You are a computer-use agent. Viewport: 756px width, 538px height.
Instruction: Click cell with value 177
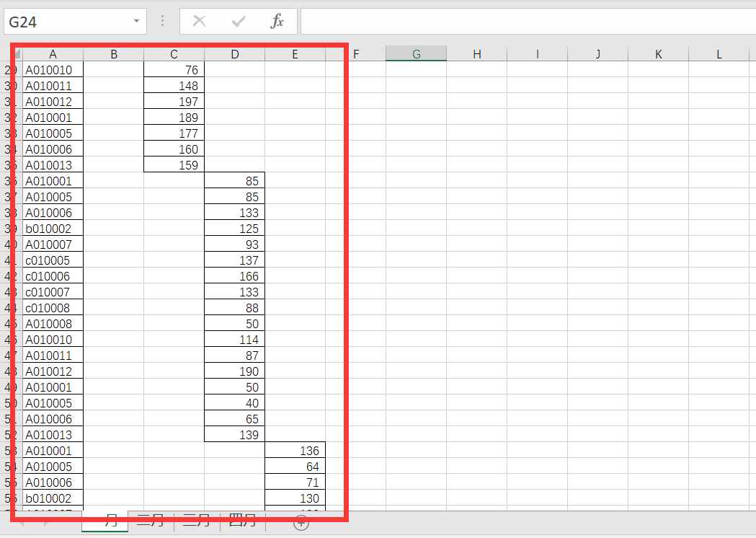tap(174, 133)
